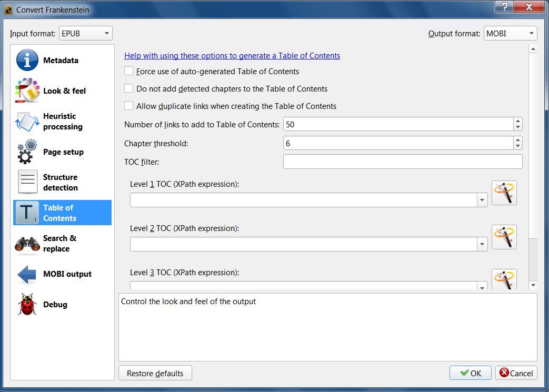Image resolution: width=549 pixels, height=392 pixels.
Task: Select Search & replace binoculars icon
Action: pyautogui.click(x=27, y=244)
